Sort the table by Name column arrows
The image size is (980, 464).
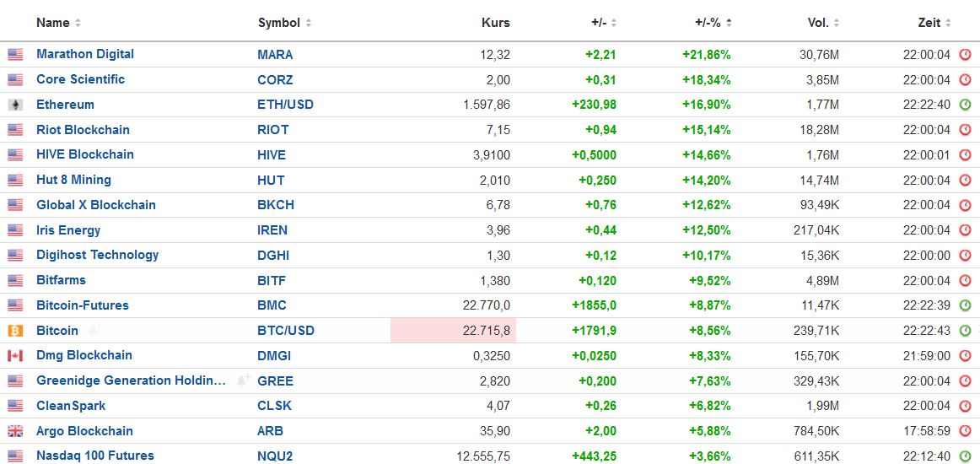(x=78, y=24)
